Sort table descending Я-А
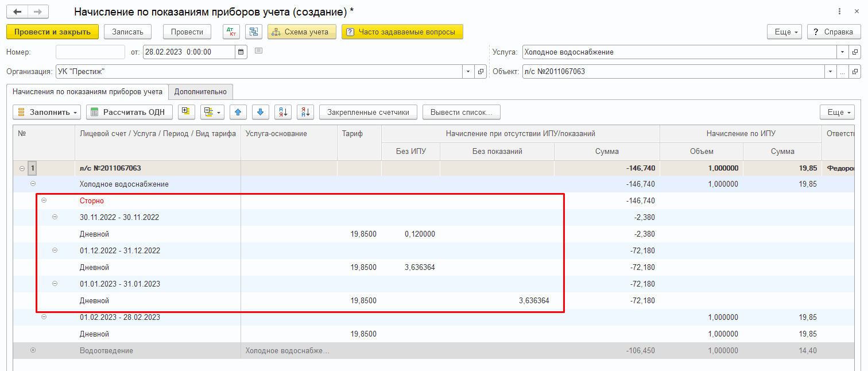868x371 pixels. [305, 112]
